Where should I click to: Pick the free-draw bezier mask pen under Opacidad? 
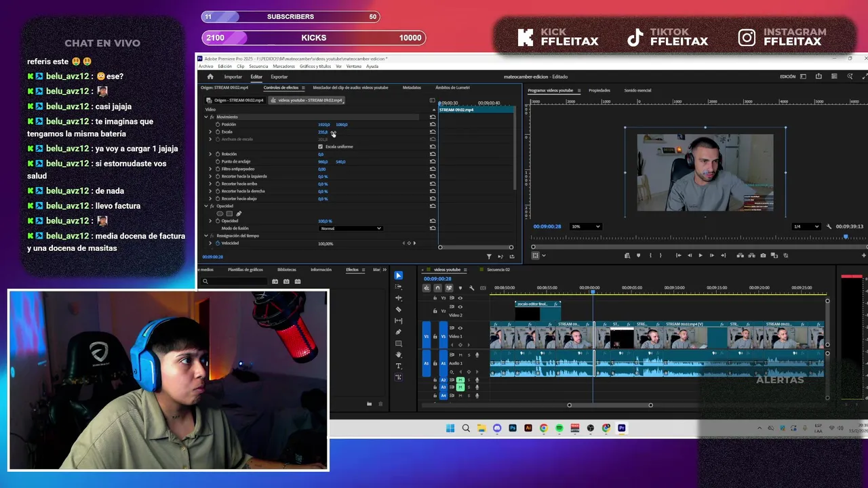coord(239,213)
